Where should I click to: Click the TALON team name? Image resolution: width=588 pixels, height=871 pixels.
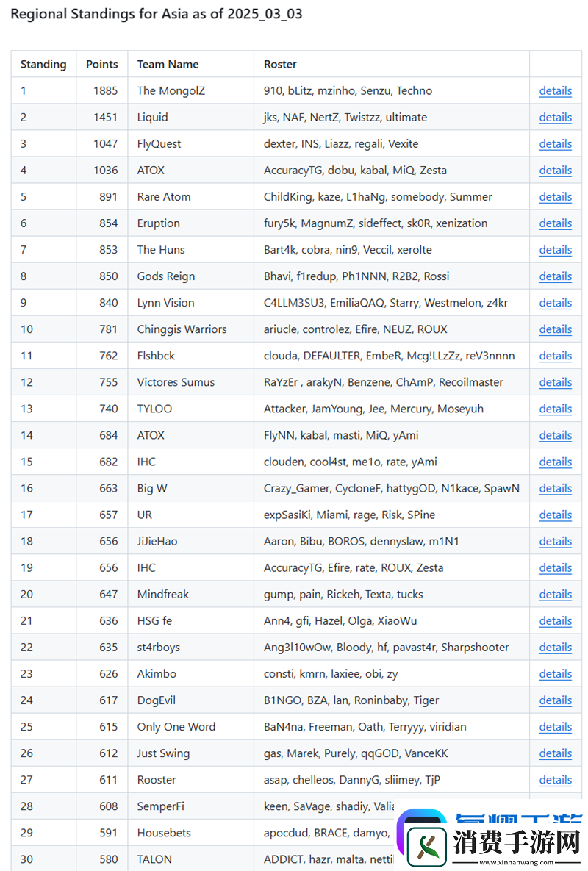click(154, 859)
